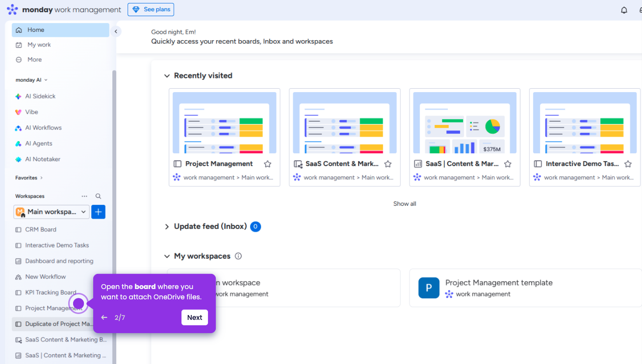Open SaaS Content & Mark... card thumbnail
This screenshot has width=642, height=364.
click(345, 123)
